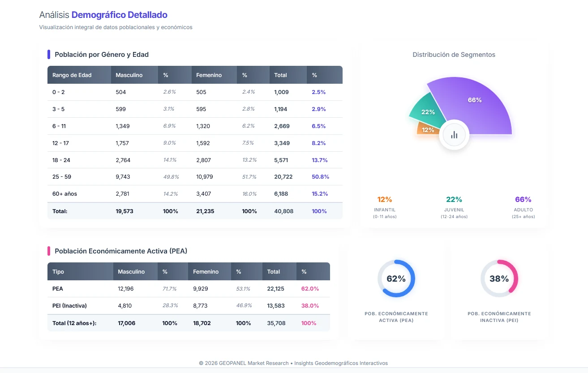This screenshot has width=588, height=373.
Task: Click the 'Distribución de Segmentos' chart title
Action: pos(454,55)
